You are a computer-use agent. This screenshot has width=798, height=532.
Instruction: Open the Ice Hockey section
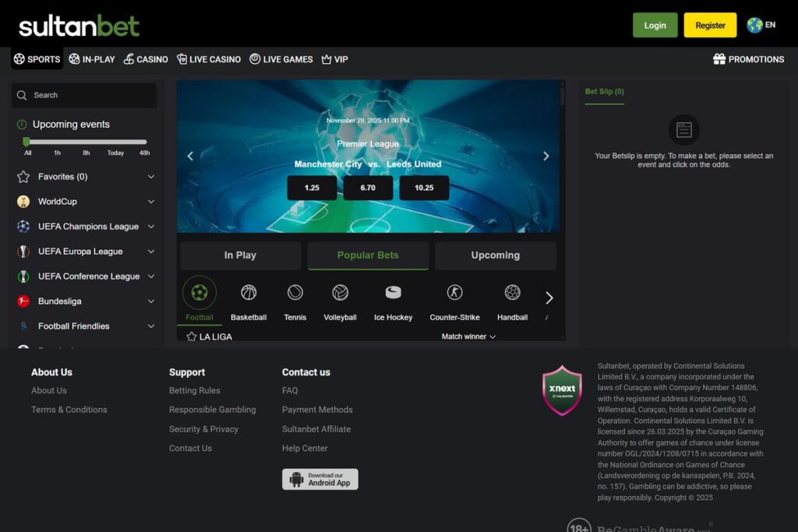pos(392,294)
